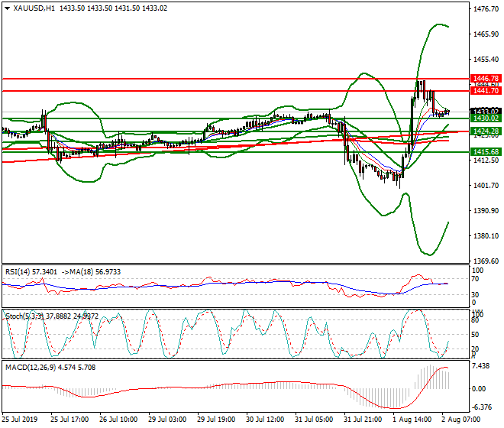Click the dropdown triangle beside XAUUSD,H1
Screen dimensions: 504x428
(7, 8)
